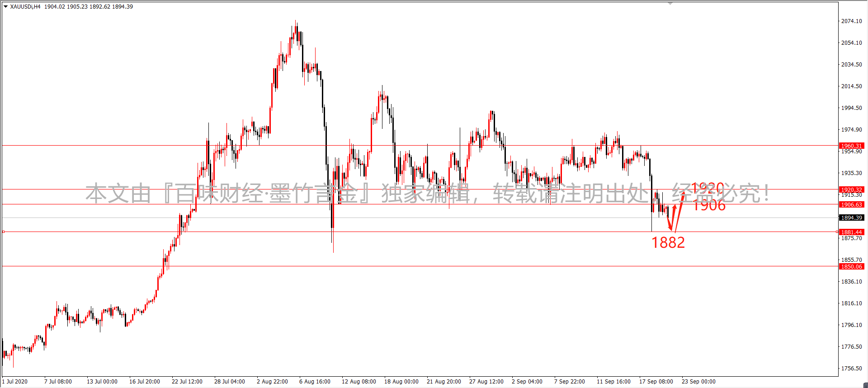This screenshot has height=388, width=868.
Task: Click the 1796.10 price axis value
Action: (851, 325)
